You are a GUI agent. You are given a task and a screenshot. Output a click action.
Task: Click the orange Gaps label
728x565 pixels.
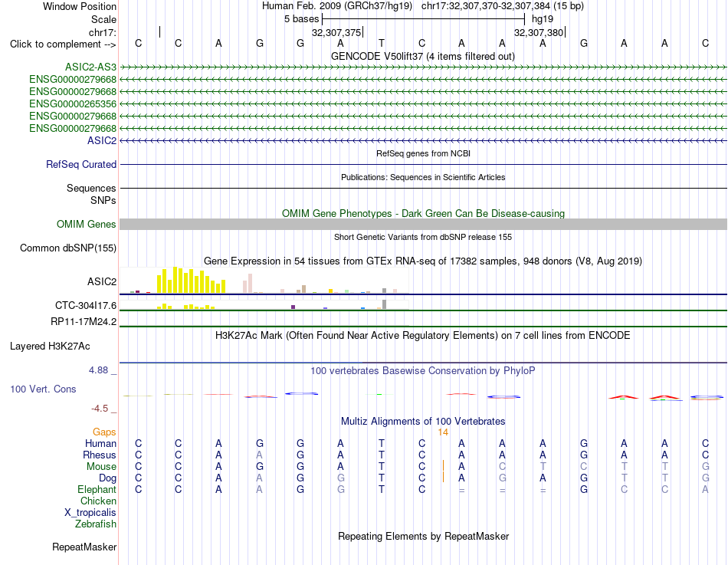[104, 432]
